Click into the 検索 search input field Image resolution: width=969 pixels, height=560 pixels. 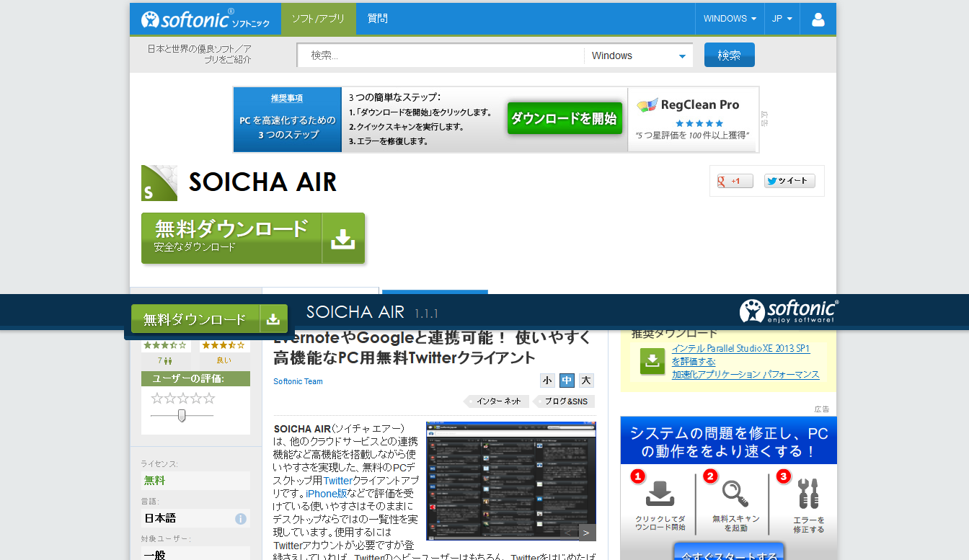[441, 55]
